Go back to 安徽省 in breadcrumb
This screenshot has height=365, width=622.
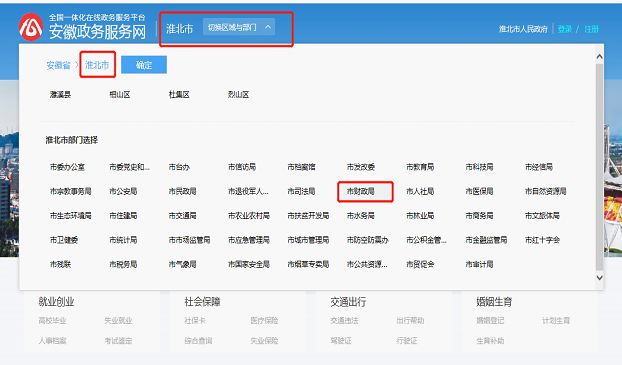[58, 65]
